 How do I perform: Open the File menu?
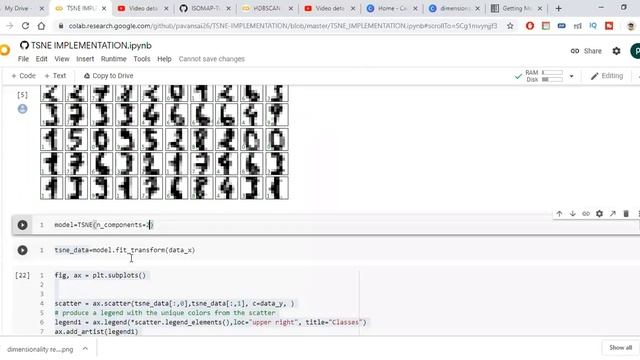[23, 59]
